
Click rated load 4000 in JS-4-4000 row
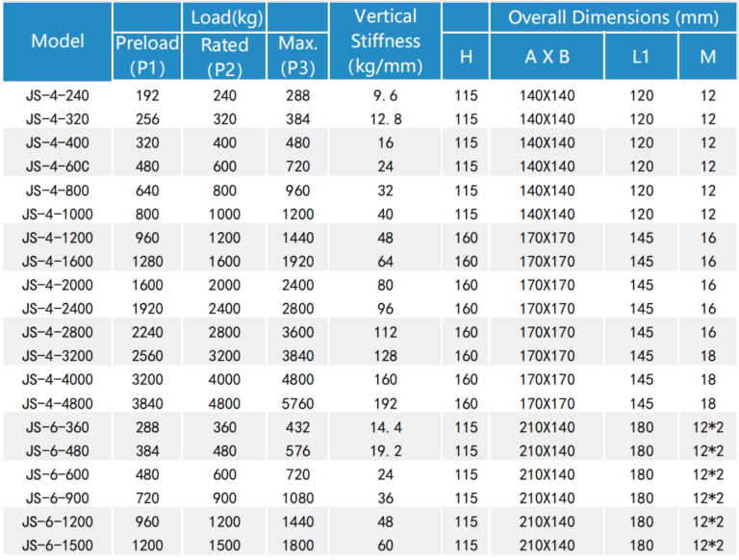pos(224,379)
